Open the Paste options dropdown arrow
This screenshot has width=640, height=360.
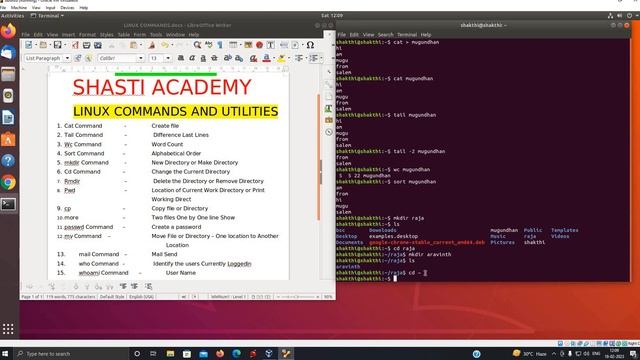coord(140,45)
